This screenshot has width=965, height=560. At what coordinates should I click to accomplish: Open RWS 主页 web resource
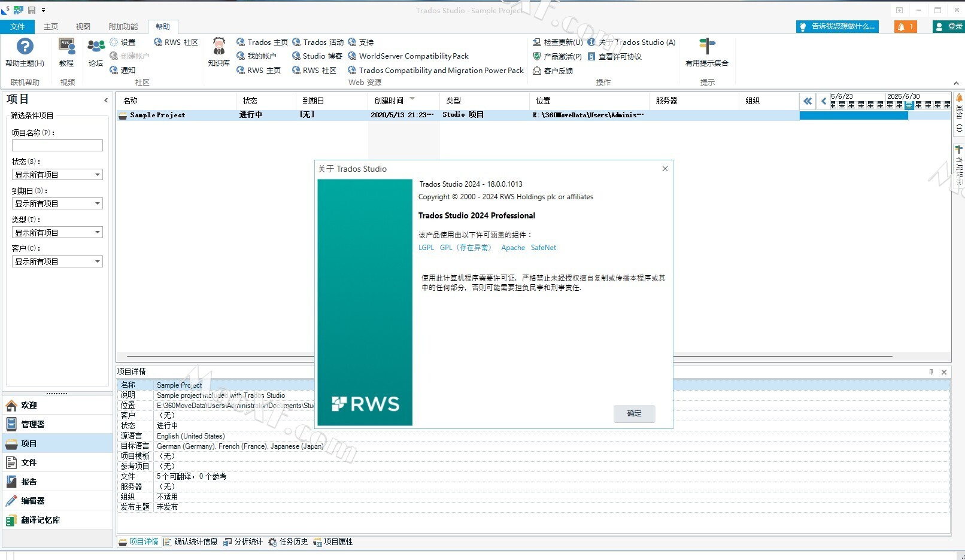coord(259,70)
